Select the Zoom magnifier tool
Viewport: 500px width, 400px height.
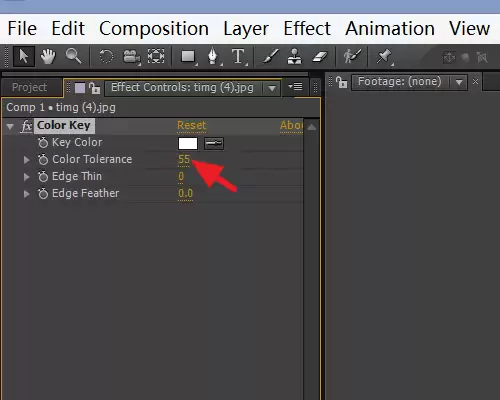(73, 56)
